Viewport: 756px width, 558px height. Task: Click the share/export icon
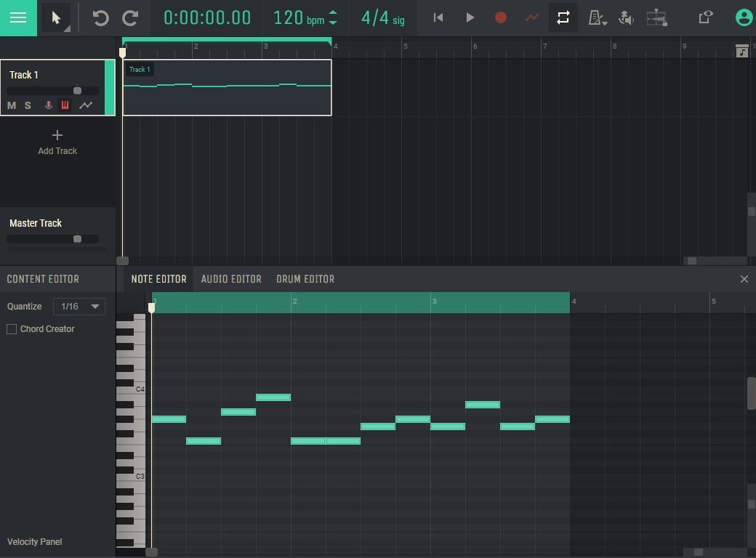(x=704, y=17)
